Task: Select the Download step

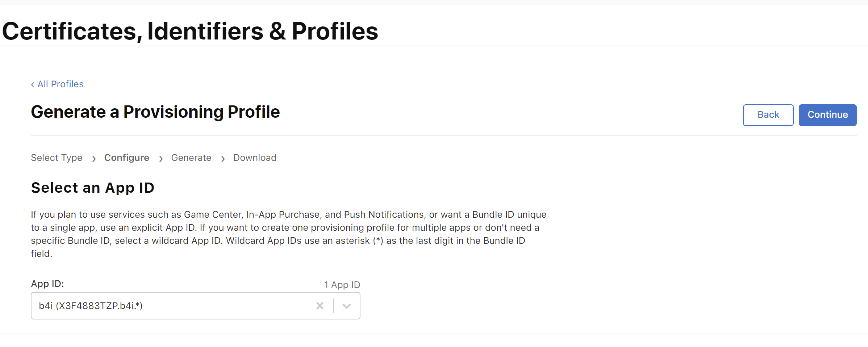Action: (255, 158)
